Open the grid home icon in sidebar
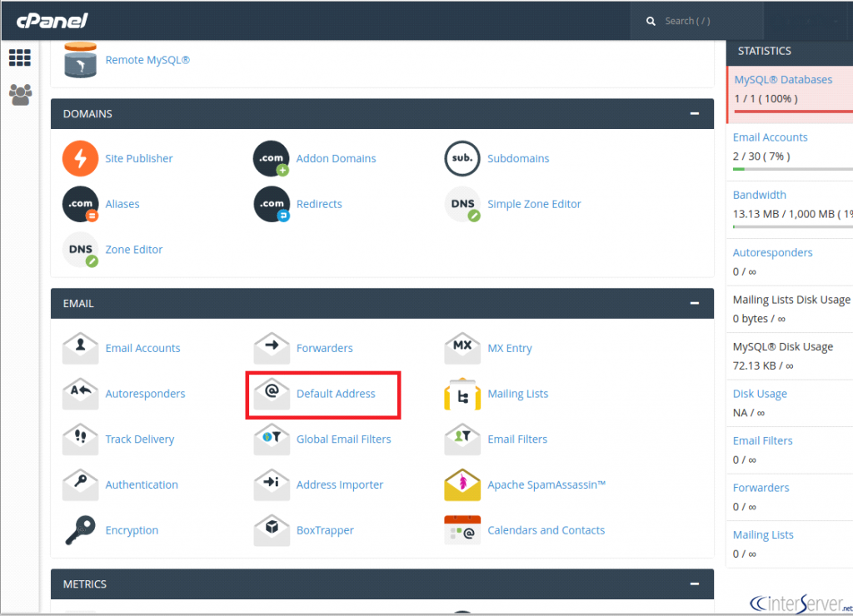The height and width of the screenshot is (616, 853). pos(20,58)
